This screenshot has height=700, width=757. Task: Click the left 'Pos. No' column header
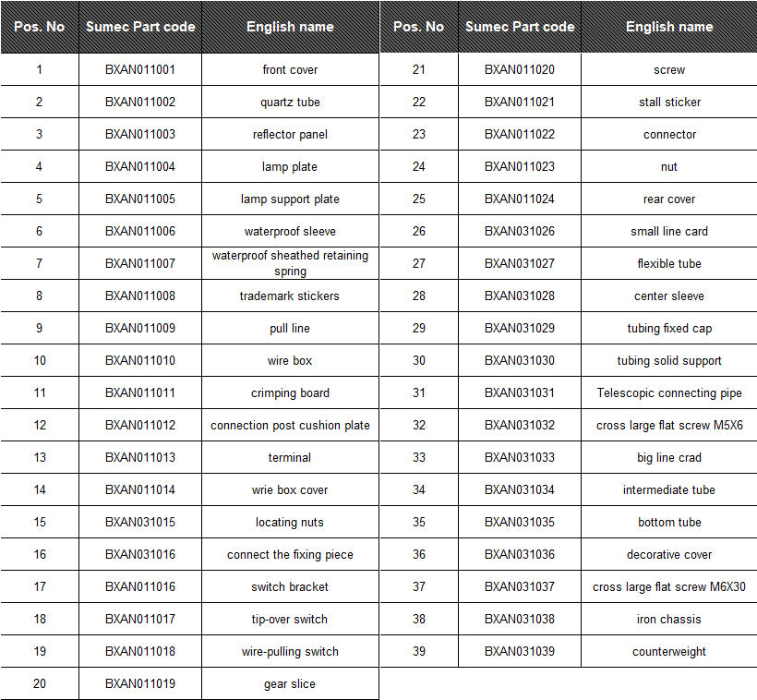pos(40,27)
